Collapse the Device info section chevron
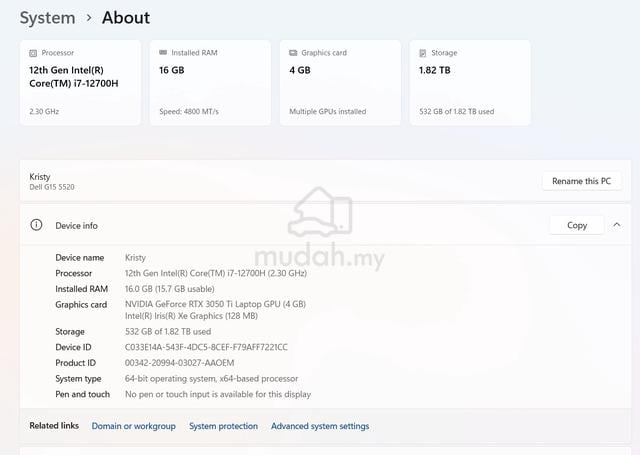 [617, 225]
